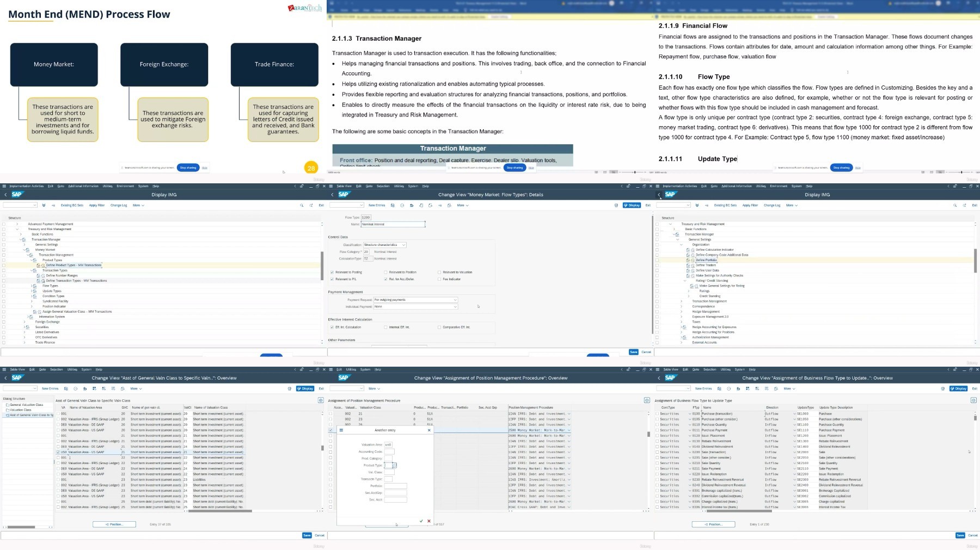Click the Copy As icon in Flow Types Details
980x550 pixels.
[x=393, y=205]
